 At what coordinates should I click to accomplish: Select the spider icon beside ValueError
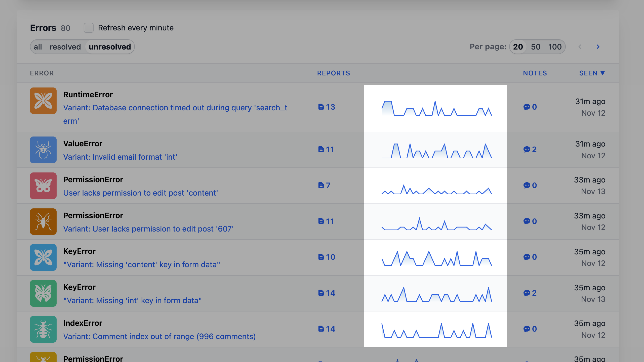[43, 150]
